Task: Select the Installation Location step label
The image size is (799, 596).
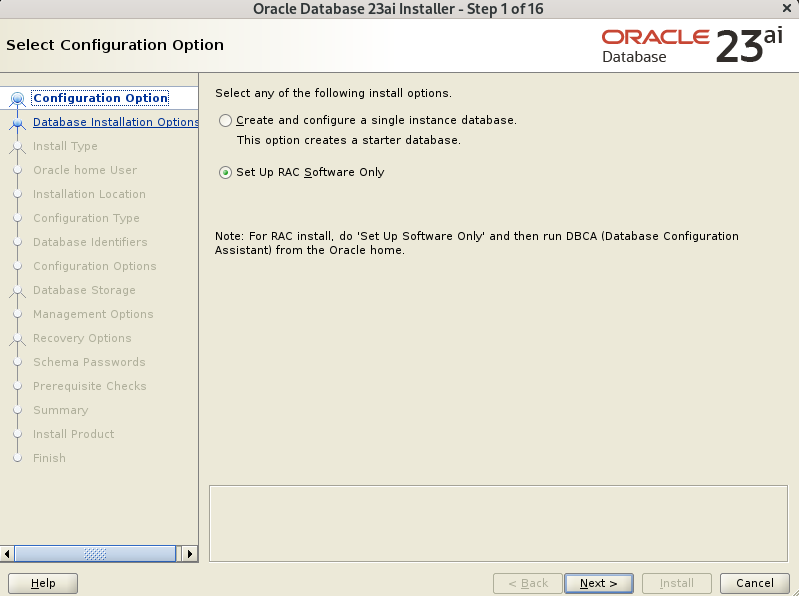Action: (x=89, y=194)
